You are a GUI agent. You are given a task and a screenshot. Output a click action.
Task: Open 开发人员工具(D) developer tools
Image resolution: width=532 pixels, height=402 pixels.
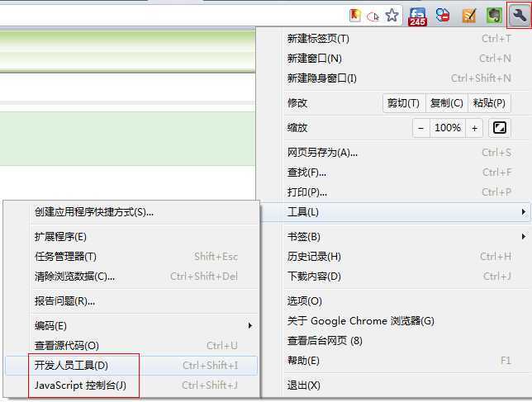pos(131,366)
